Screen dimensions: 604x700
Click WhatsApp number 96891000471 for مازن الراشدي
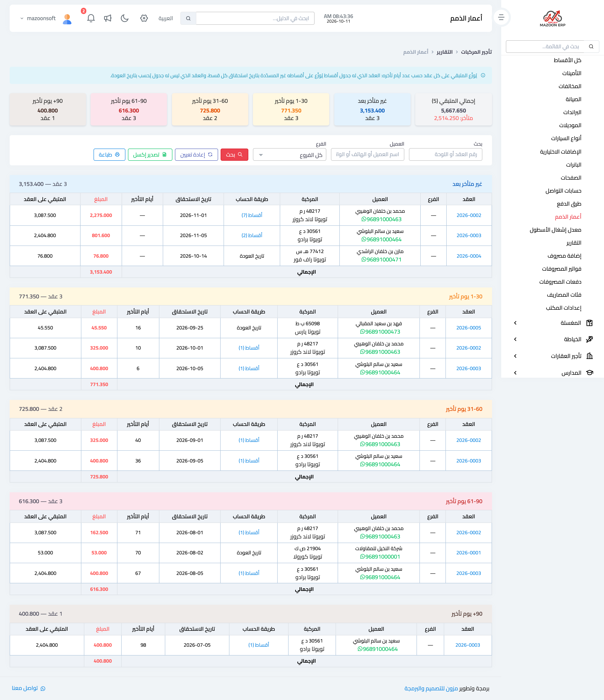click(381, 260)
